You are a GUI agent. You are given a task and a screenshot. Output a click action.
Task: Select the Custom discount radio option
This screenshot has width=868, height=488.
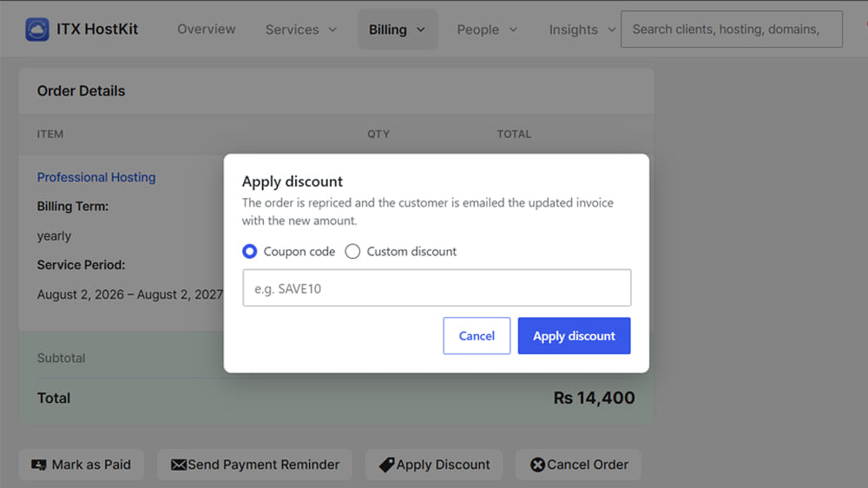(x=352, y=252)
